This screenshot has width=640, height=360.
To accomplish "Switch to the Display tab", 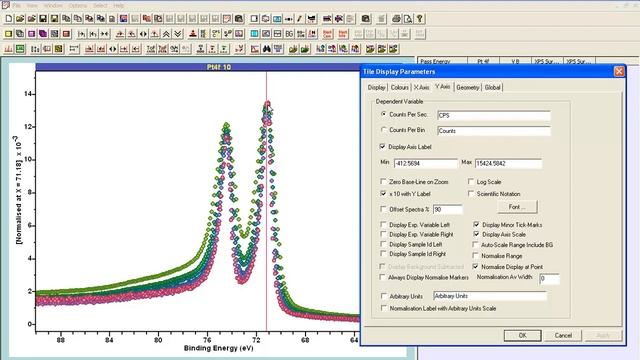I will click(376, 87).
